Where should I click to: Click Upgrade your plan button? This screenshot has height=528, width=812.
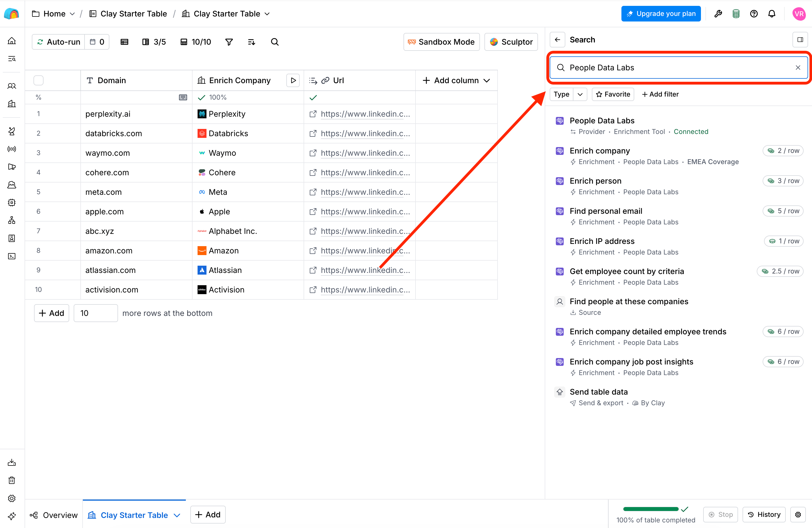pos(661,14)
